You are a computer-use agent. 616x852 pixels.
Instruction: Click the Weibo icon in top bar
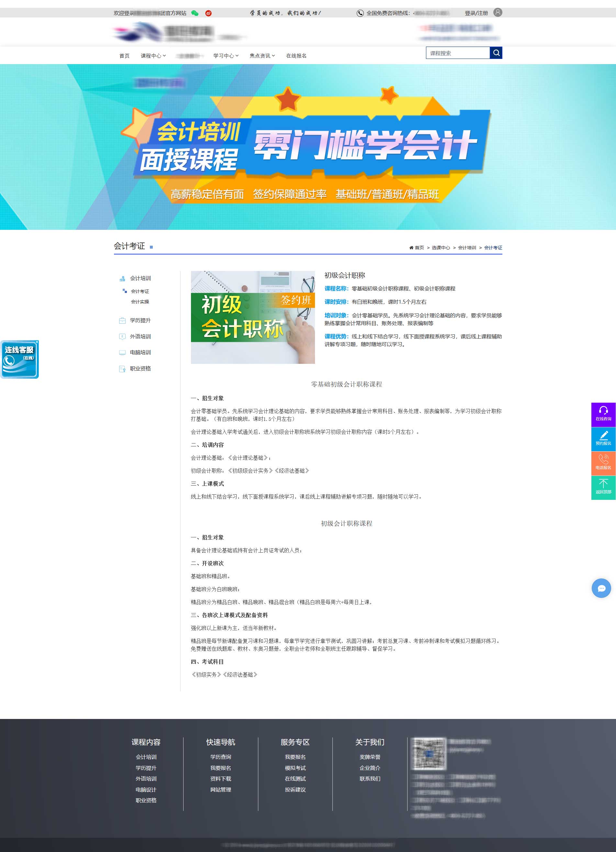coord(208,13)
